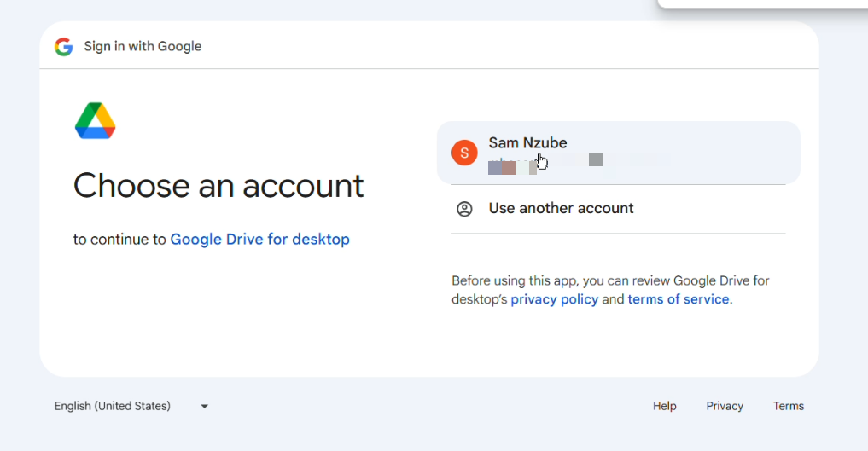
Task: Click the blurred email under Sam Nzube
Action: [546, 161]
